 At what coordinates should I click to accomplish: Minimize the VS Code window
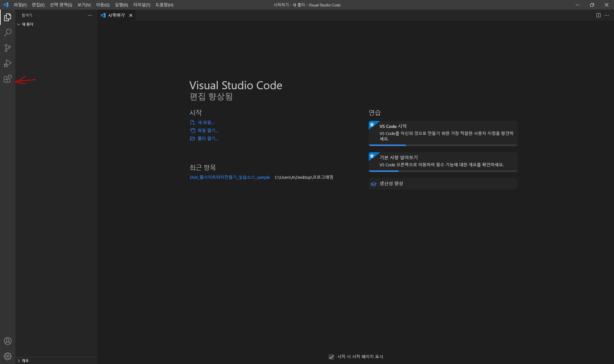point(577,5)
